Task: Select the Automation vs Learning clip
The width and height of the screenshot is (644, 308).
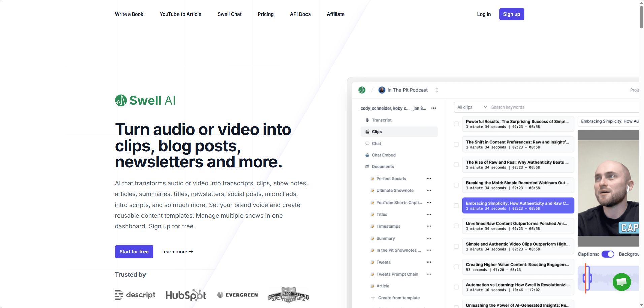Action: click(x=518, y=287)
